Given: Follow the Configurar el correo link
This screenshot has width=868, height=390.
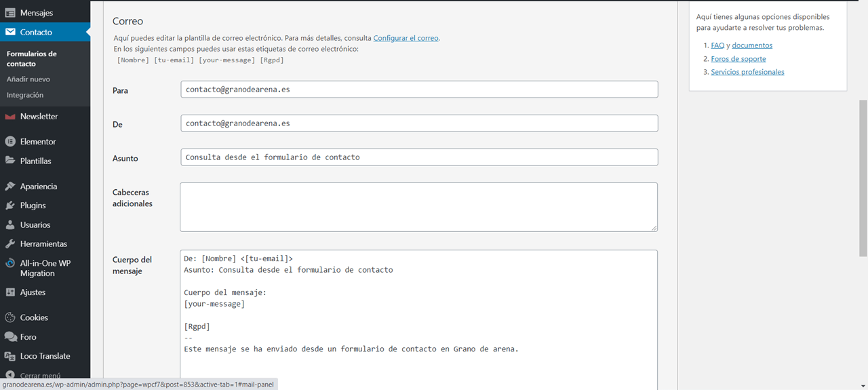Looking at the screenshot, I should tap(406, 38).
